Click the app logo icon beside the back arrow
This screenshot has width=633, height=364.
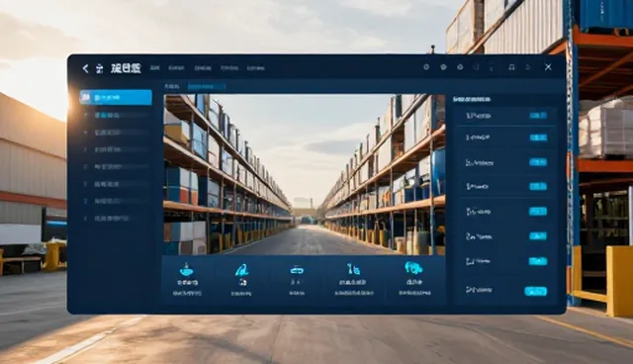coord(99,68)
